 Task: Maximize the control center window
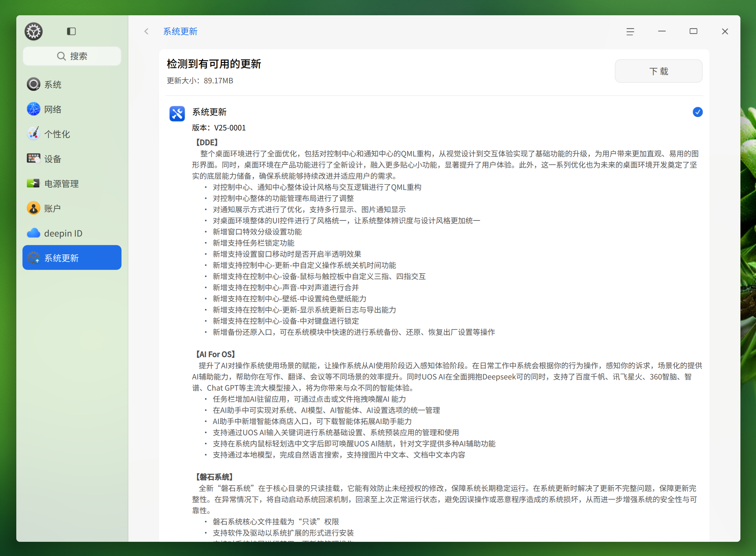coord(693,31)
